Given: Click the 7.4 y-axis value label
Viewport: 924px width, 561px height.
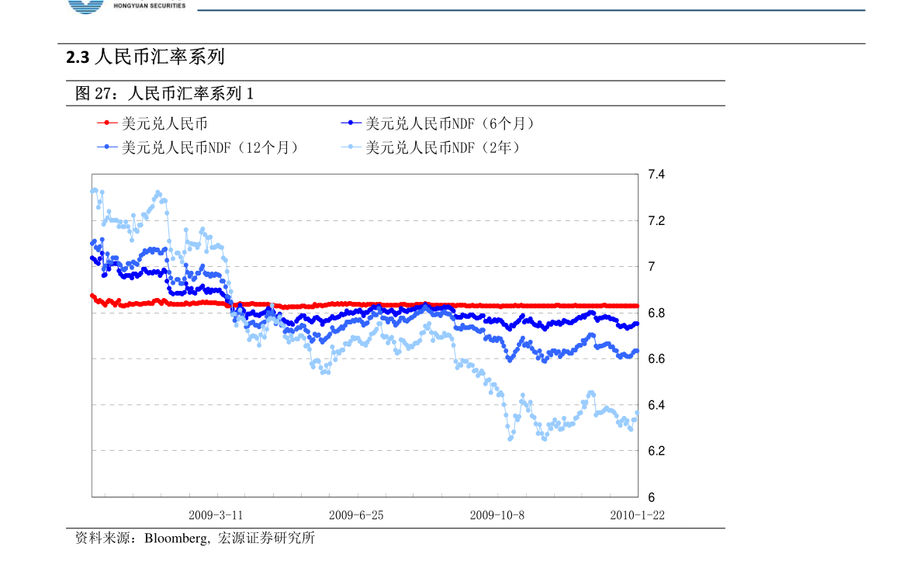Looking at the screenshot, I should [656, 175].
